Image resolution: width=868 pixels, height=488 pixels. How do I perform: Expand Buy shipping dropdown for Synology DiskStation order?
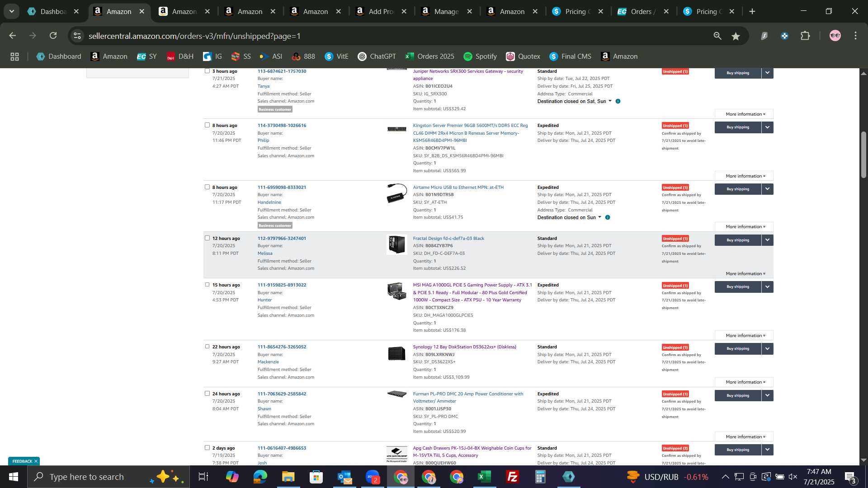coord(767,348)
